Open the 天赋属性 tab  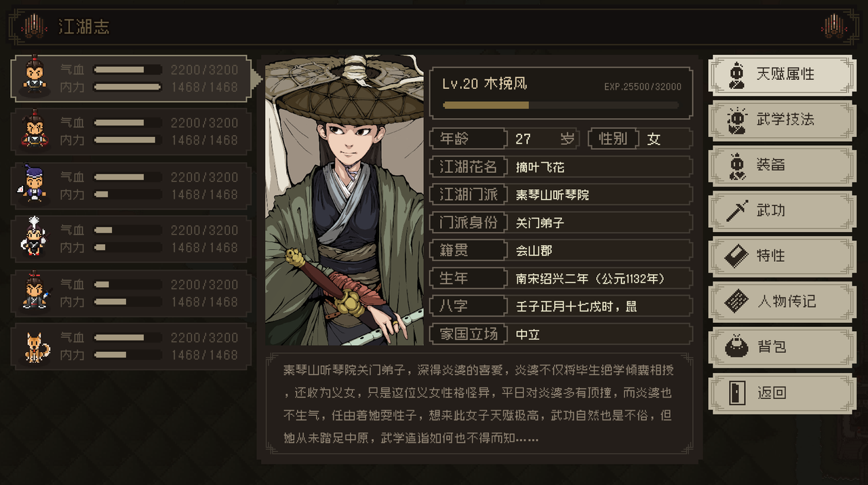tap(782, 74)
